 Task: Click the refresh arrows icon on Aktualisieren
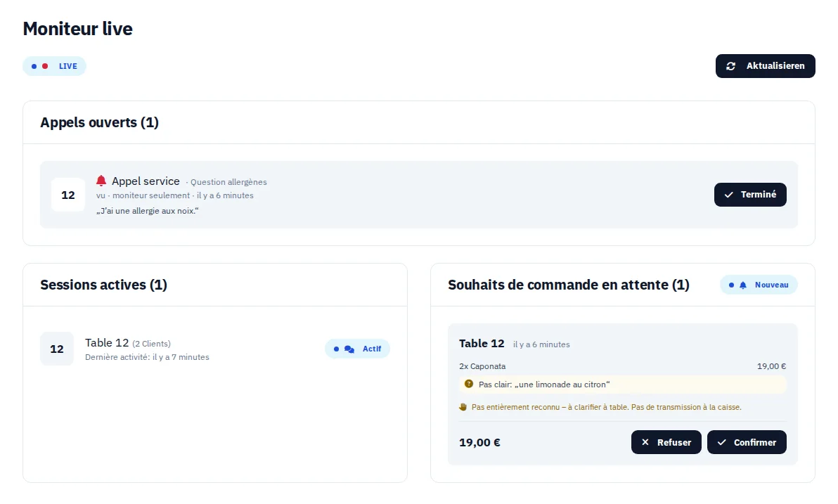(730, 66)
